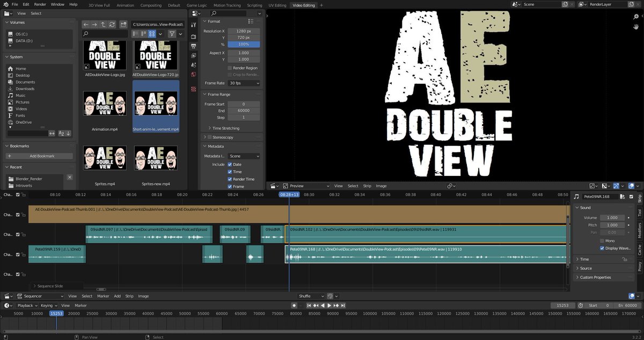Open the Texture properties tab icon

pos(194,88)
